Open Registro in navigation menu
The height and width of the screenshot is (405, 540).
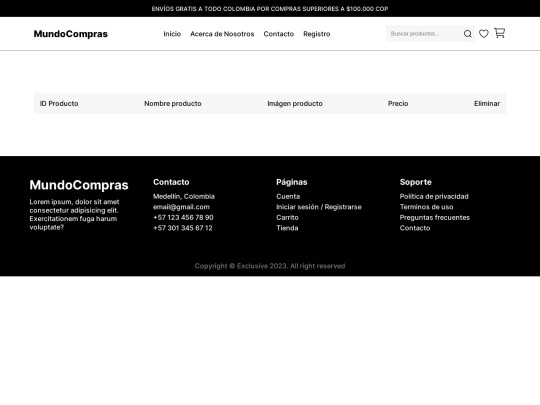(316, 34)
